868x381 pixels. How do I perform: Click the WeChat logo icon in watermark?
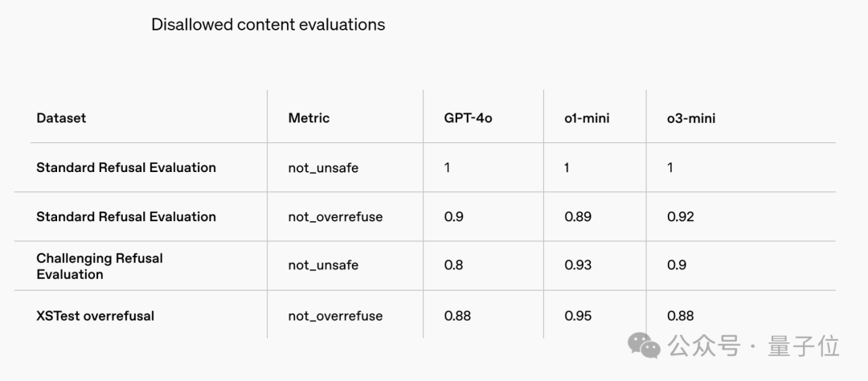point(644,346)
